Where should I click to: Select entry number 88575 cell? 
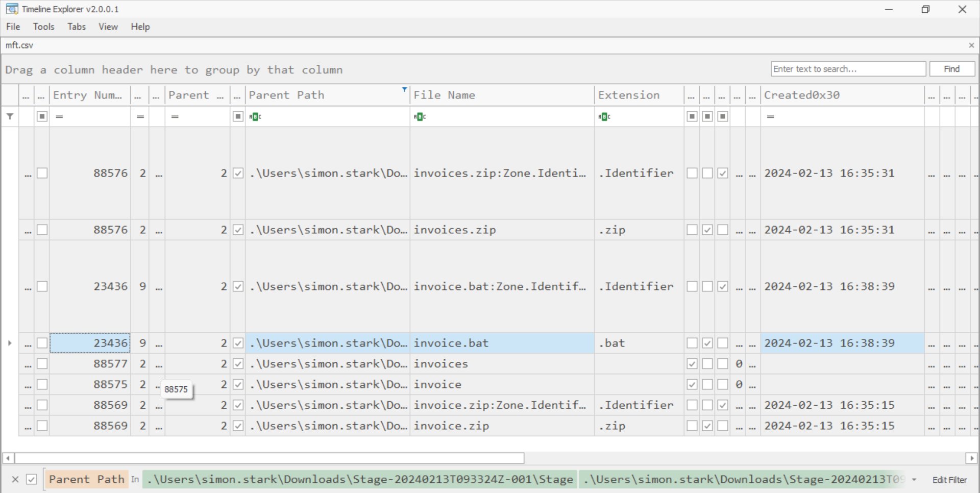pyautogui.click(x=90, y=384)
